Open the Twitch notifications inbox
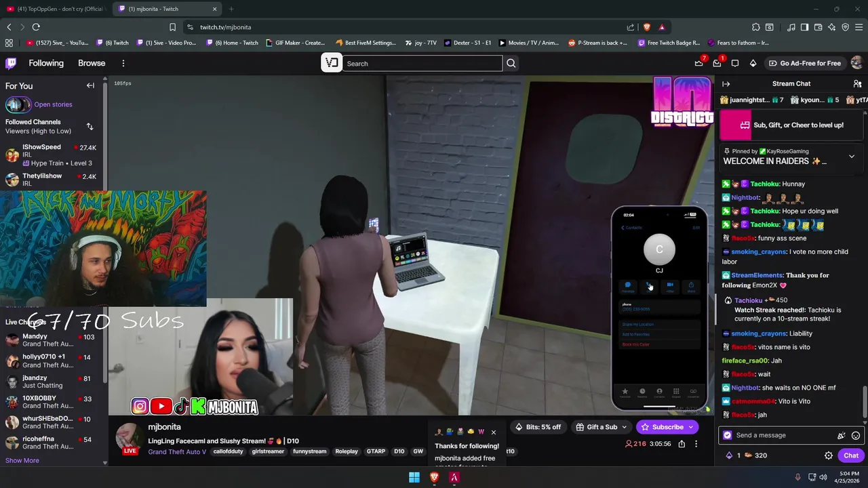The width and height of the screenshot is (868, 488). [717, 63]
